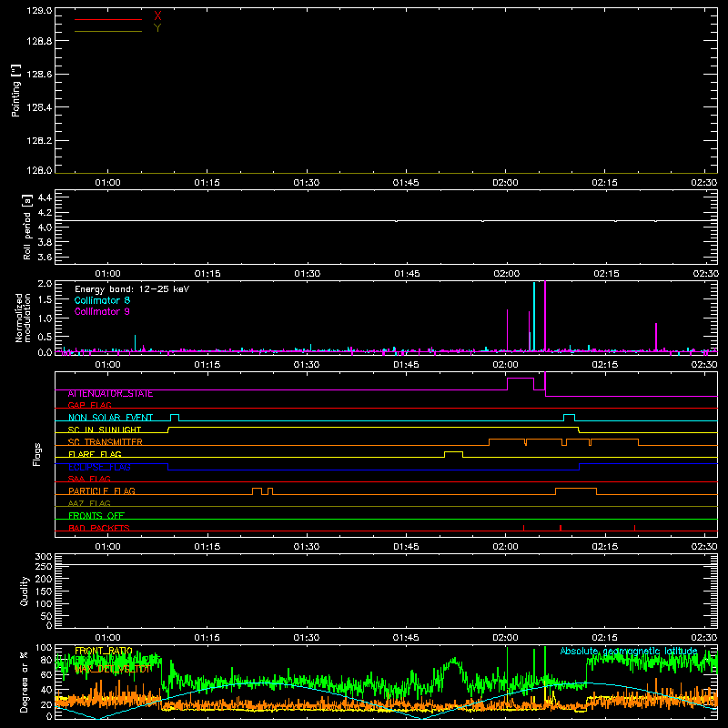Click the 4.4 tick on Roll period axis

click(45, 197)
